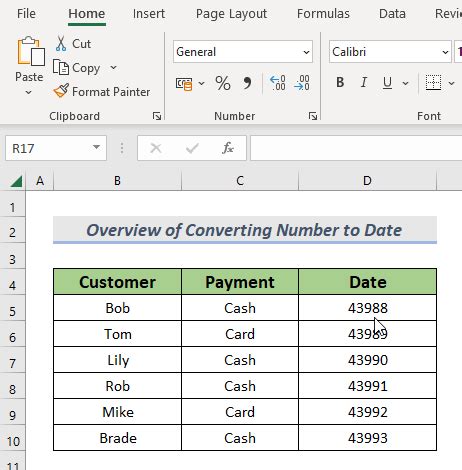Click Increase Decimal icon

click(277, 83)
